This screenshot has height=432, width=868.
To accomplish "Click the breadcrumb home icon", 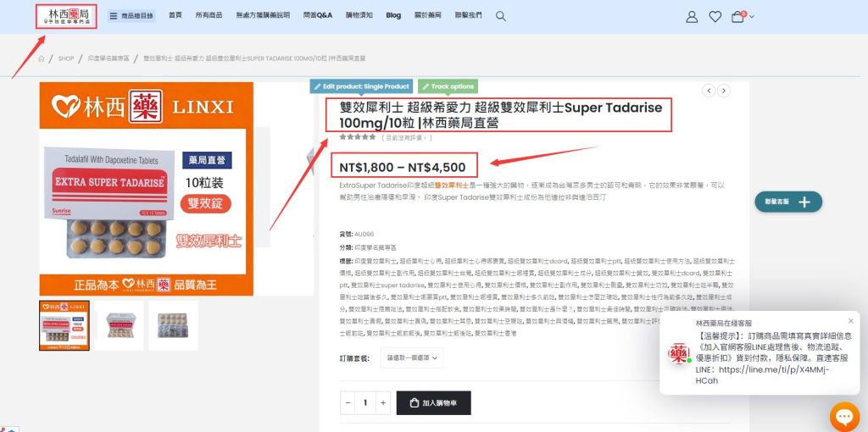I will pos(42,58).
